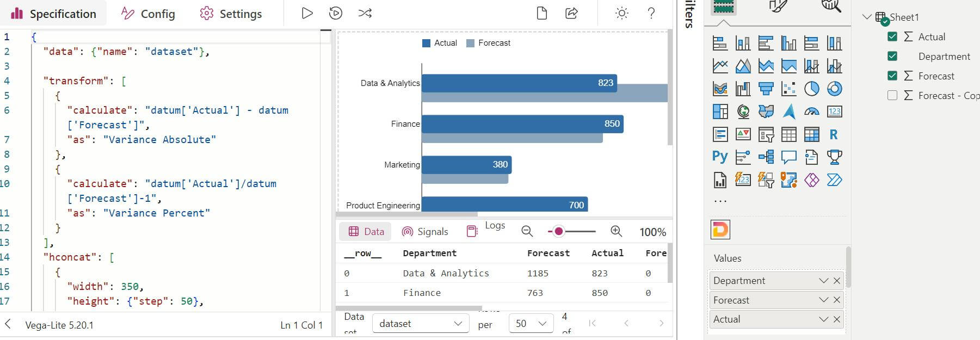980x340 pixels.
Task: Click the Forecast legend color swatch
Action: 470,43
